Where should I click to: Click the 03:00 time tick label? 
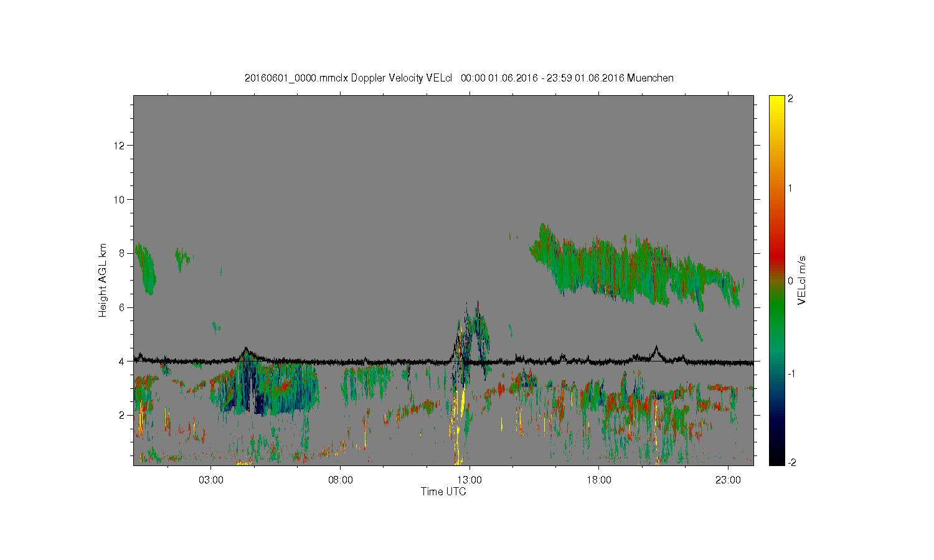point(211,480)
